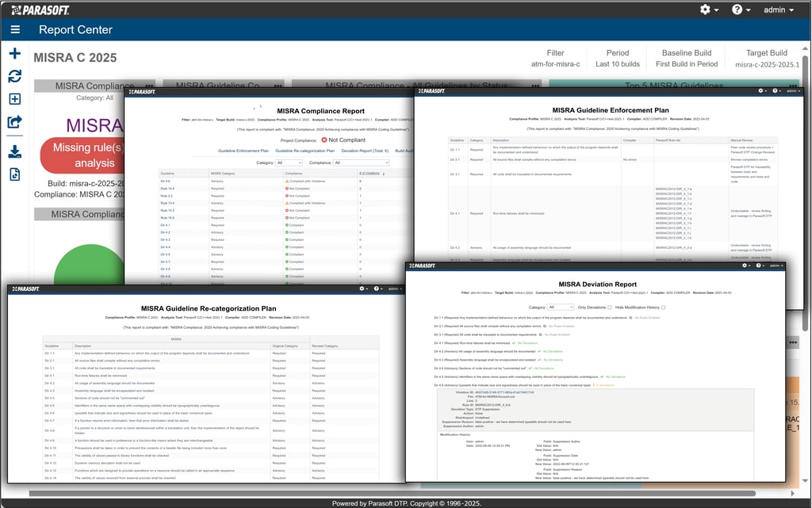Open help icon in Enforcement Plan window
The width and height of the screenshot is (812, 508).
pyautogui.click(x=776, y=90)
